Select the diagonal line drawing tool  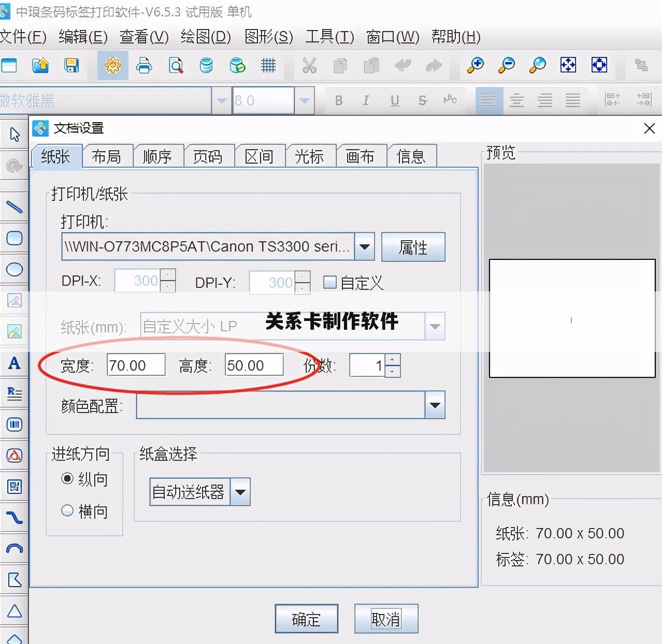[15, 207]
